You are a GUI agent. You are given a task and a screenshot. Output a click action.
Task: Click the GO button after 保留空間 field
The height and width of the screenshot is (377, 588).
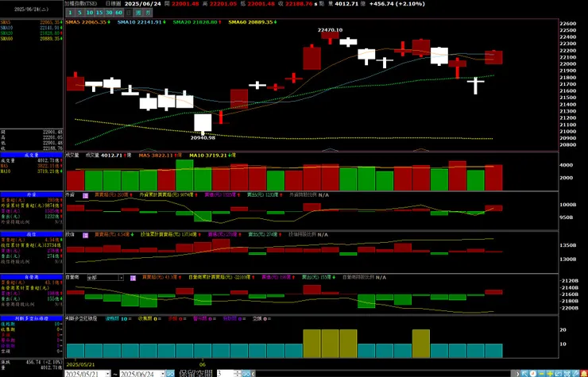(x=246, y=374)
